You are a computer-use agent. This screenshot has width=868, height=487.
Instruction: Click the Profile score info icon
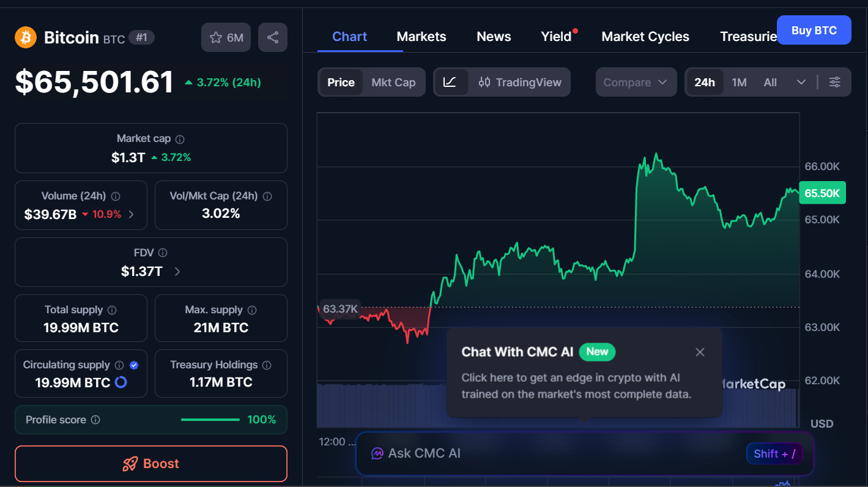(x=95, y=420)
